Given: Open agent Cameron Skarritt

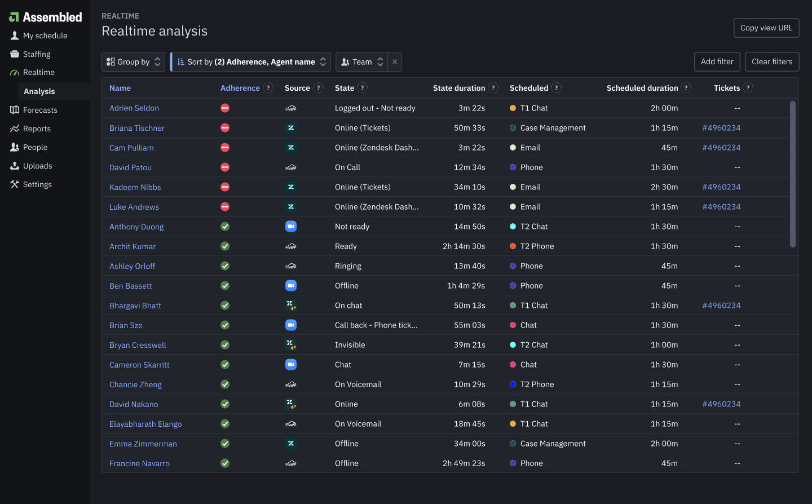Looking at the screenshot, I should tap(139, 365).
